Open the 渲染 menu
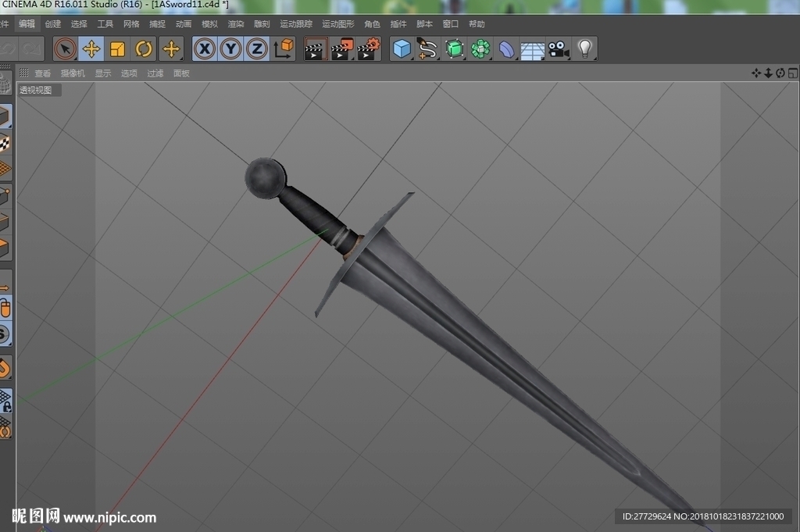The width and height of the screenshot is (800, 532). [x=236, y=24]
